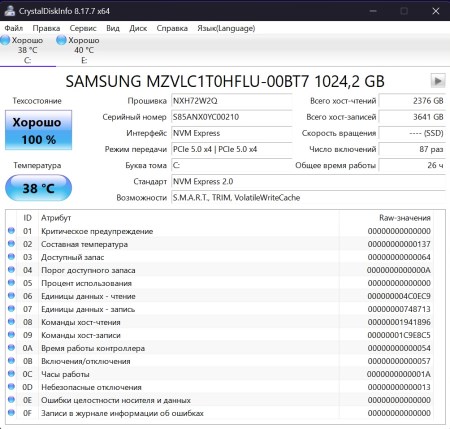
Task: Select the Процент использования attribute text
Action: (86, 283)
